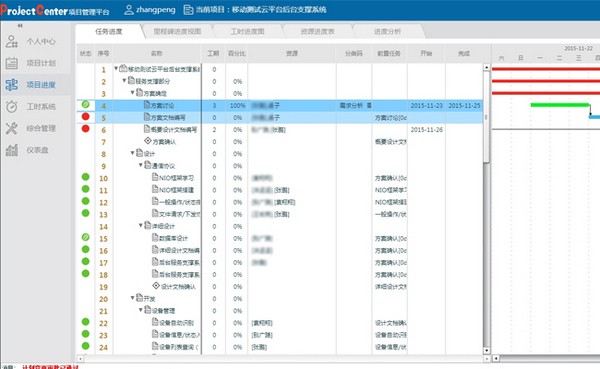This screenshot has width=600, height=369.
Task: Click the red status dot in row 6
Action: point(86,129)
